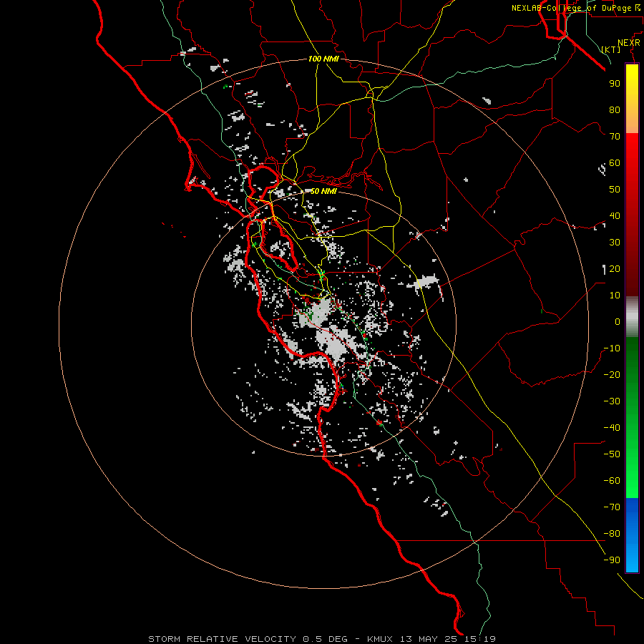Select the positive 20 scale label
Viewport: 644px width, 644px height.
615,269
